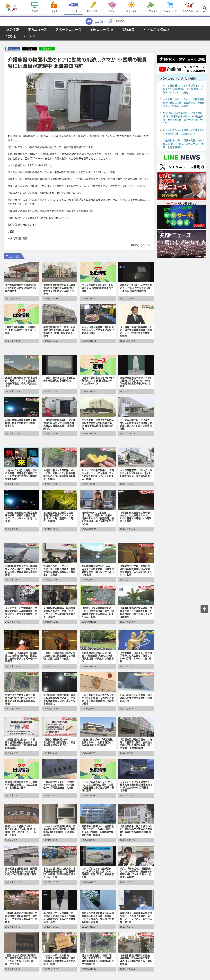The width and height of the screenshot is (210, 980).
Task: Click the back-to-top arrow button
Action: (x=204, y=609)
